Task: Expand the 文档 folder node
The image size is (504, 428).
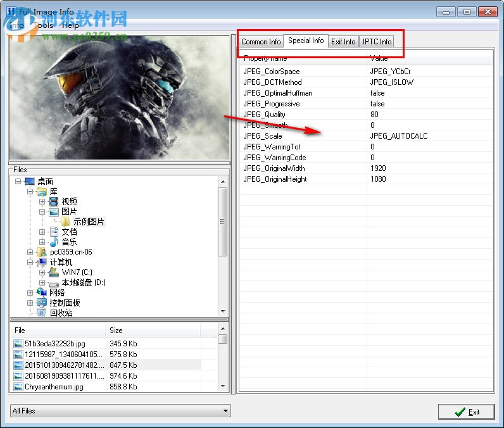Action: [x=42, y=232]
